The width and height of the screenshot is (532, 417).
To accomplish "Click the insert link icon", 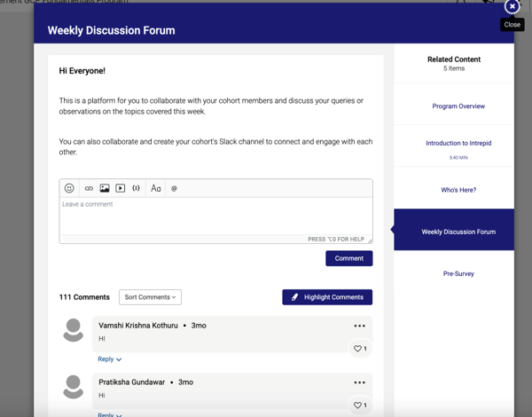I will point(89,188).
